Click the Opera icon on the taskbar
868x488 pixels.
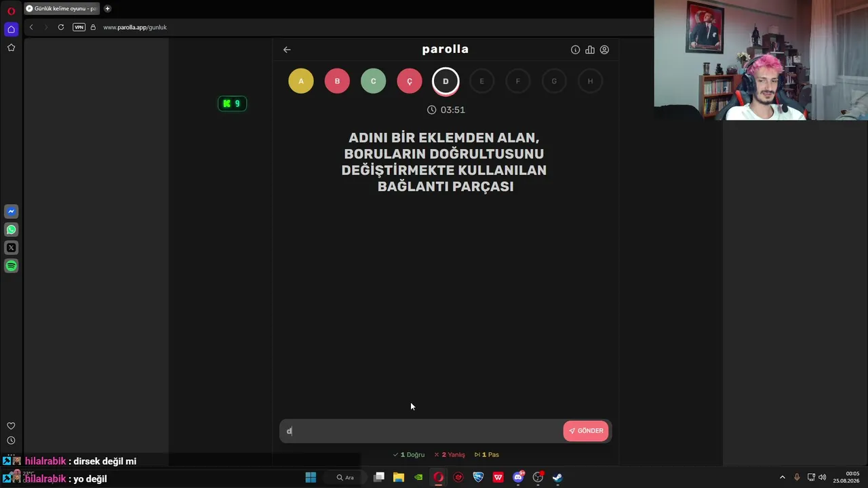tap(439, 477)
